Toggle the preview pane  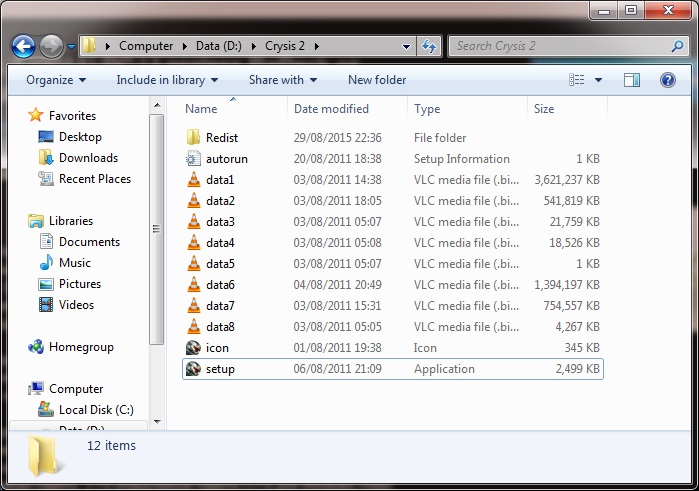tap(632, 80)
